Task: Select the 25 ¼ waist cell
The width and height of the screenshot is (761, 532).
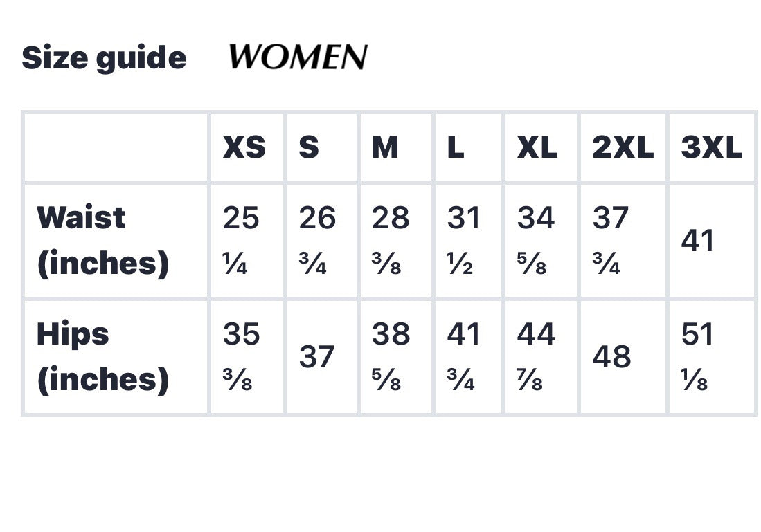Action: click(241, 240)
